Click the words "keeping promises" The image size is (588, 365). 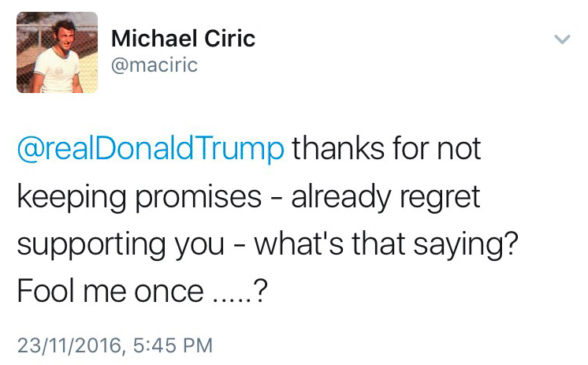140,197
